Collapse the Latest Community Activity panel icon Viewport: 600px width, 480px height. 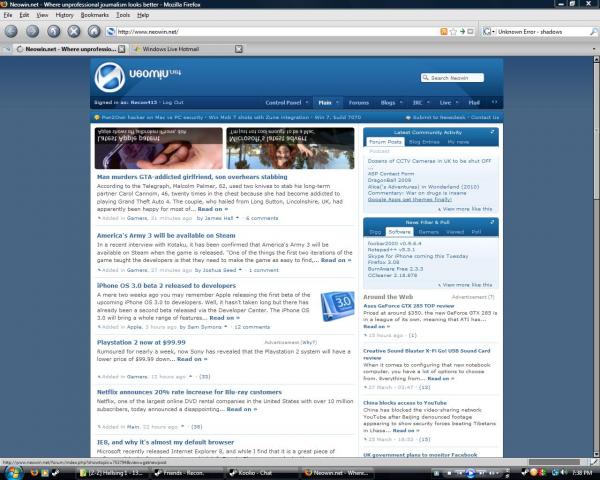pos(492,132)
